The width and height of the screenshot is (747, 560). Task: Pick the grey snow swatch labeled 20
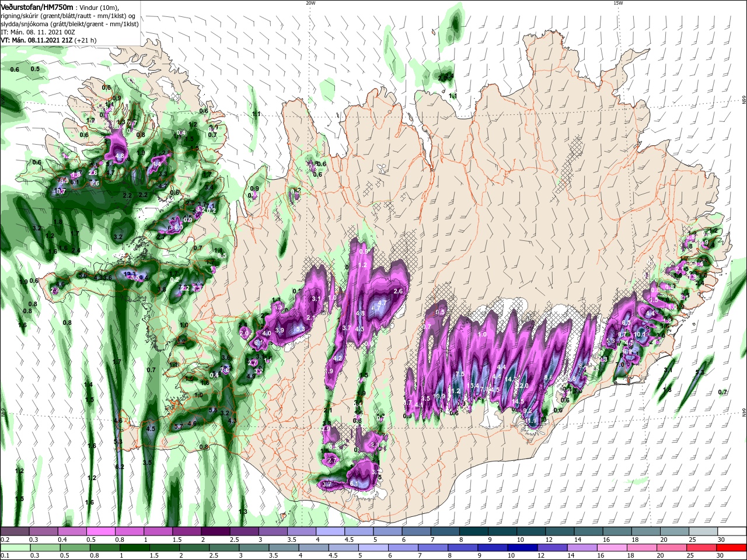(675, 531)
